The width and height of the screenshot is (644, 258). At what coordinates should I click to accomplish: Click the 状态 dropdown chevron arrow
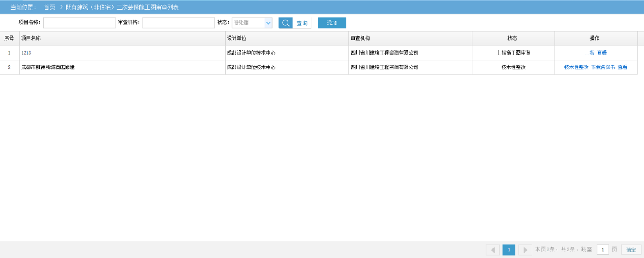tap(269, 23)
